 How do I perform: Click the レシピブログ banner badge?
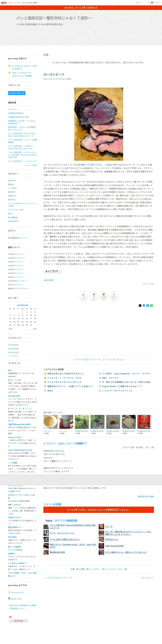(x=52, y=271)
